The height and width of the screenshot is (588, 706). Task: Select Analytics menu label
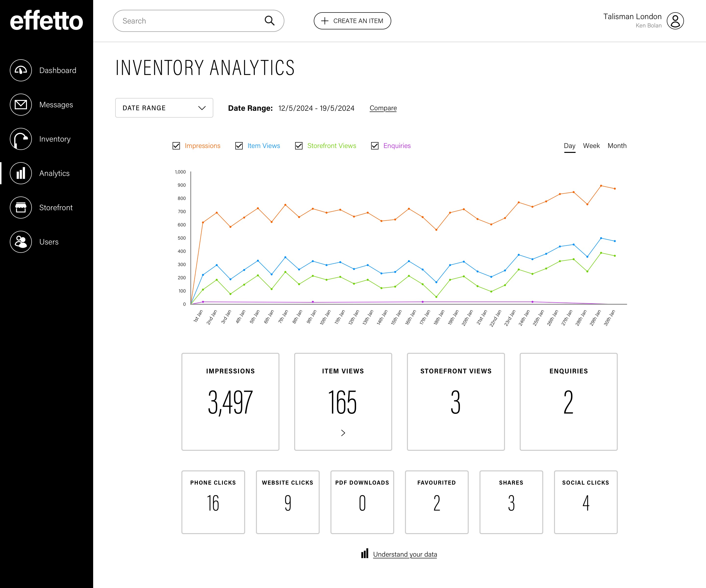(x=54, y=173)
